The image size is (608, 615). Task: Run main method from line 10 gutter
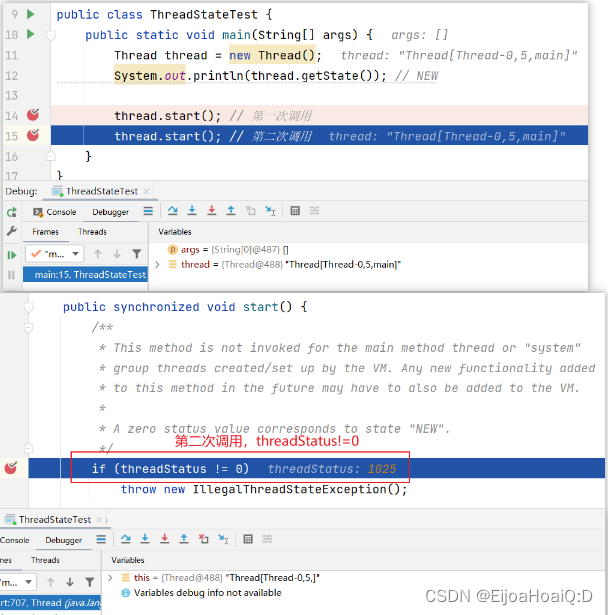[31, 35]
